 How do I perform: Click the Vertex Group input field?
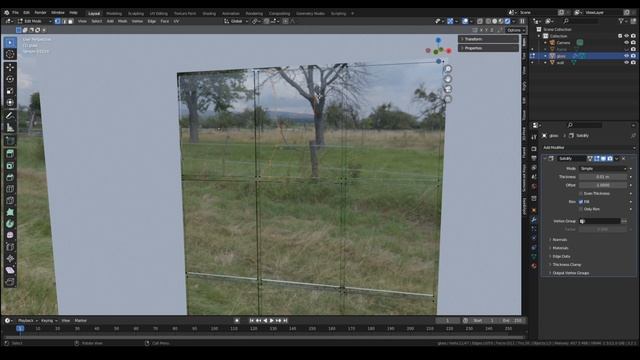point(600,221)
